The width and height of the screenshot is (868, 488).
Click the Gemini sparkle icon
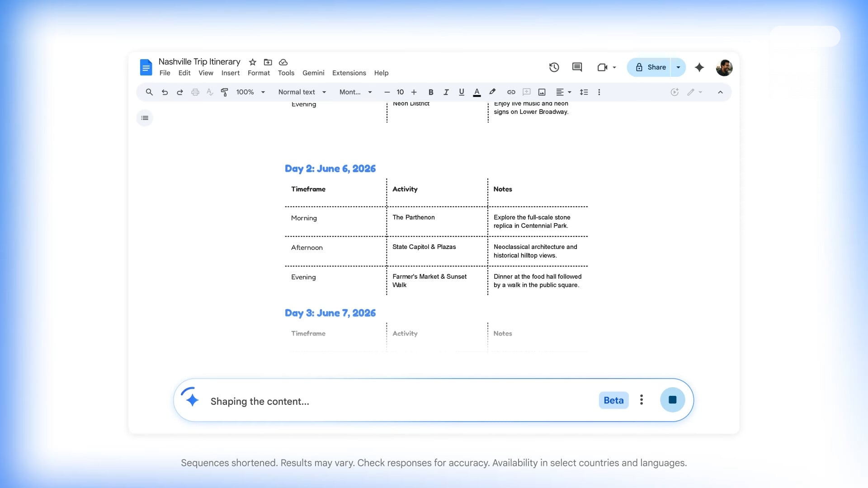(x=699, y=67)
